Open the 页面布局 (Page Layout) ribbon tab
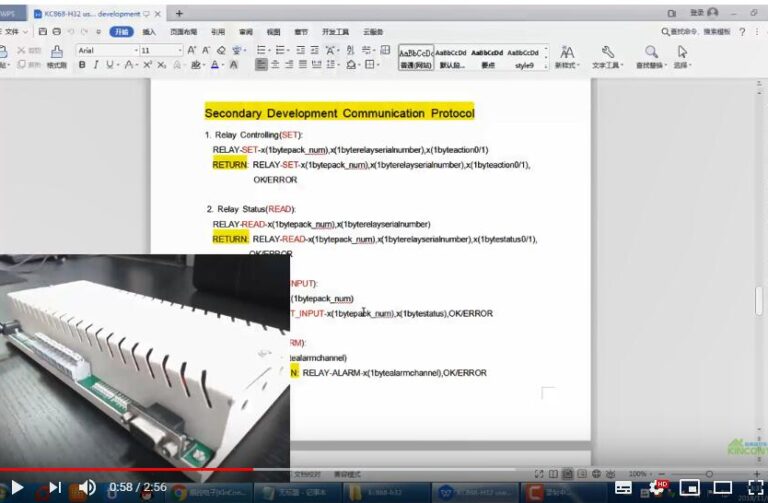 coord(183,32)
